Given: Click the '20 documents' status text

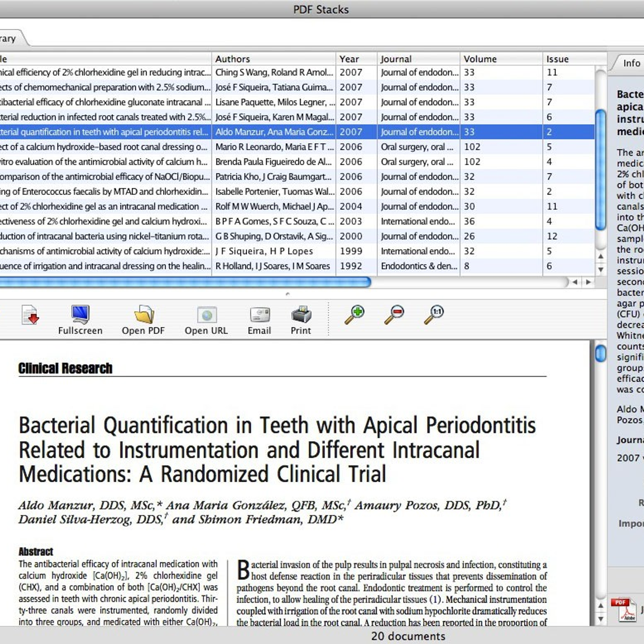Looking at the screenshot, I should (408, 636).
